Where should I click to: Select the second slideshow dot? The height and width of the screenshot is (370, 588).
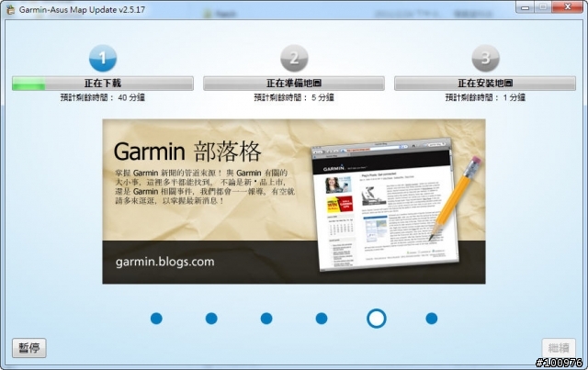coord(211,319)
